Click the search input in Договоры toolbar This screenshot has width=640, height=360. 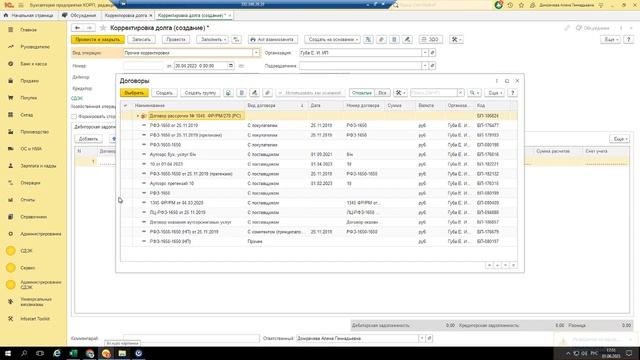point(434,93)
